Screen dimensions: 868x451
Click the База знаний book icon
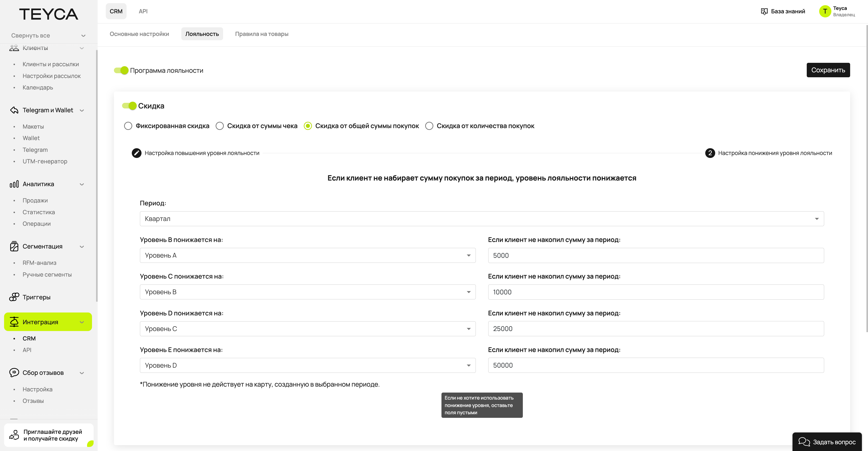pyautogui.click(x=764, y=12)
